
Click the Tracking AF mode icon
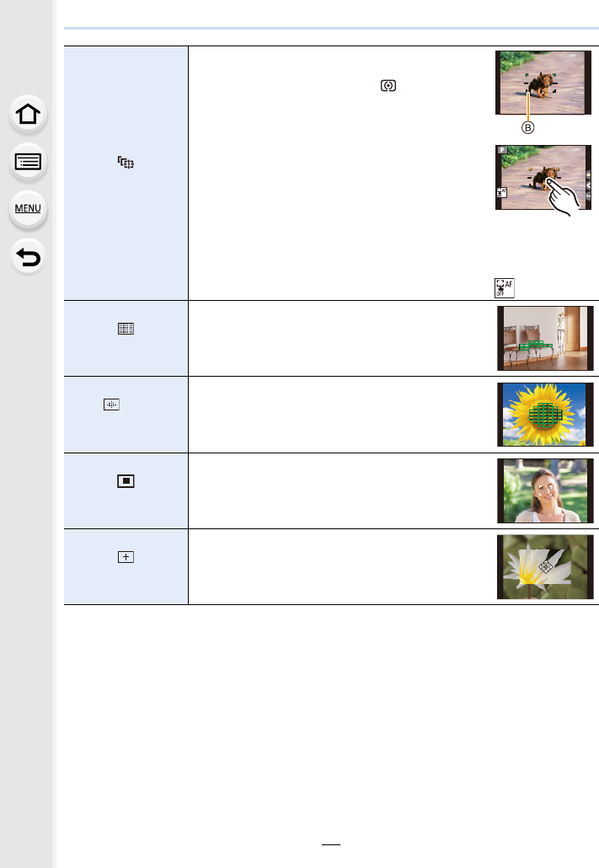[126, 162]
